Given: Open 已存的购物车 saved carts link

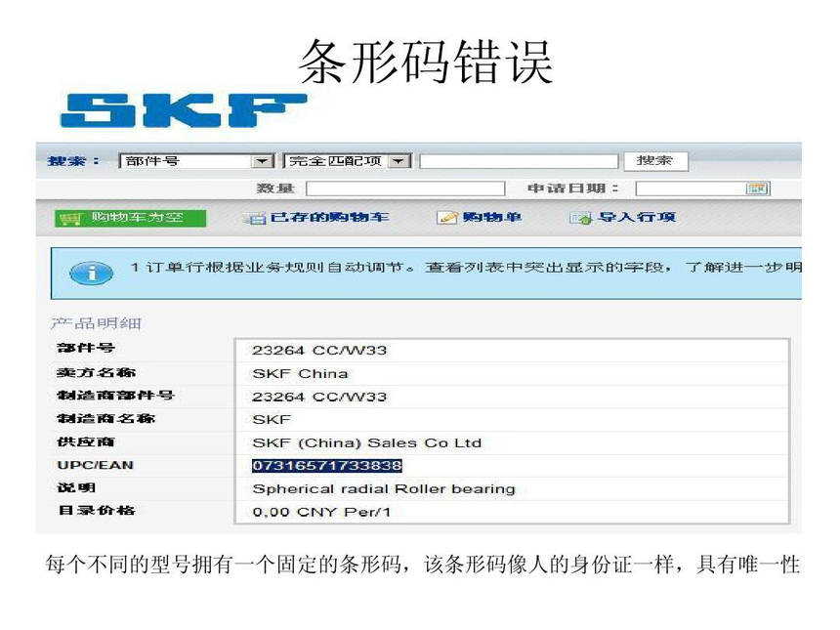Looking at the screenshot, I should (329, 217).
